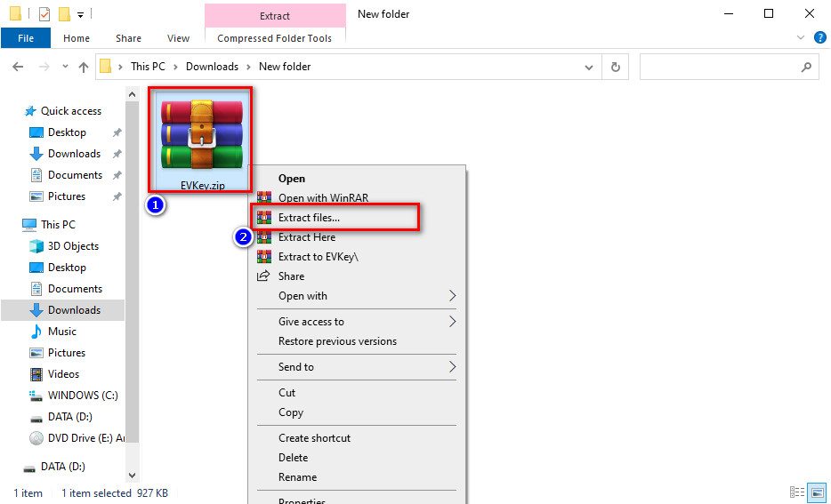Expand the Send to submenu

click(355, 367)
